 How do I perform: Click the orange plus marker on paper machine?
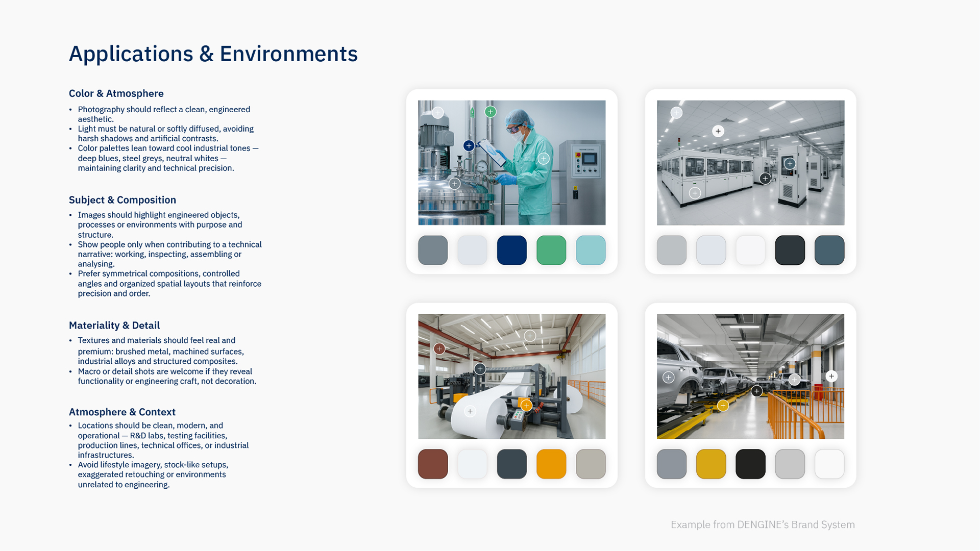(526, 406)
